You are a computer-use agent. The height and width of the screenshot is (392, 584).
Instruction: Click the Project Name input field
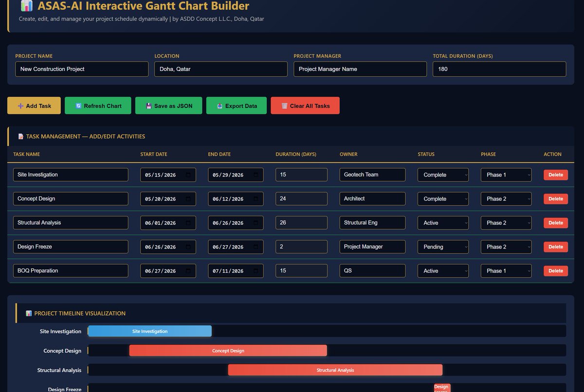coord(82,69)
